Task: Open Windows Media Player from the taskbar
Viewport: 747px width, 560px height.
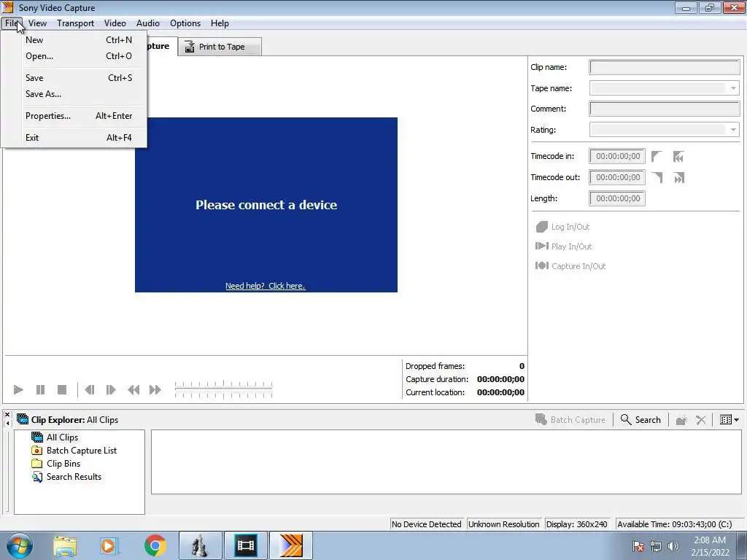Action: [x=108, y=546]
